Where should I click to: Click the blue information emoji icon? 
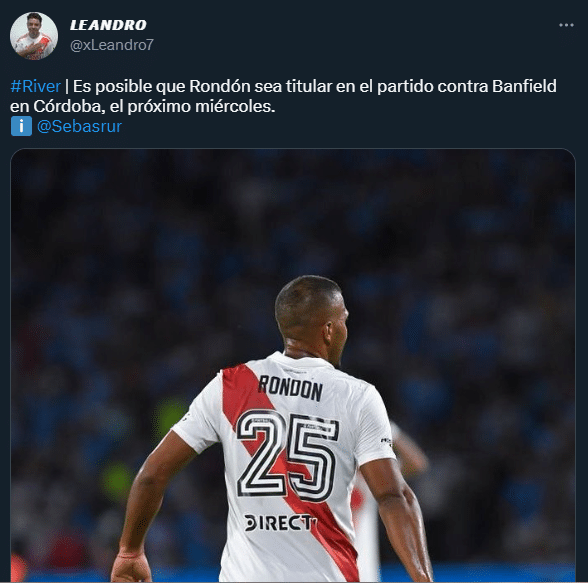21,126
